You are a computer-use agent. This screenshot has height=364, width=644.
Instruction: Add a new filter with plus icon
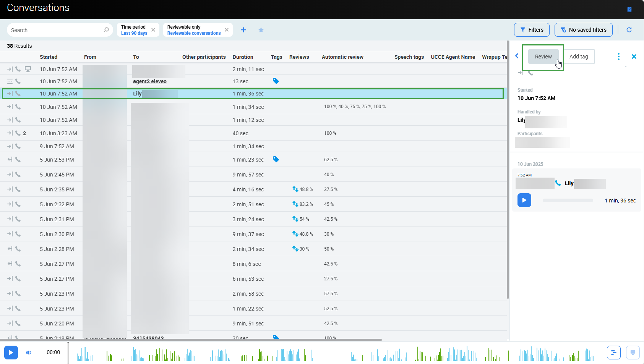tap(243, 30)
